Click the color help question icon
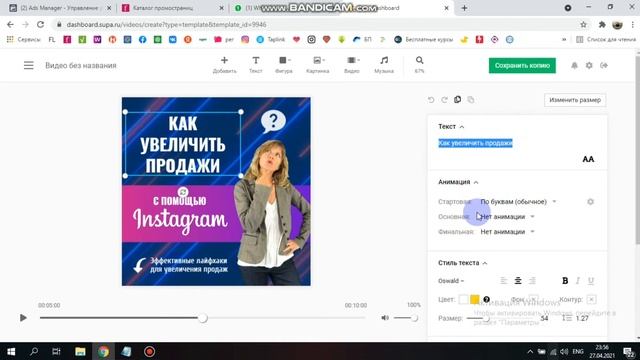Viewport: 640px width, 360px height. 486,300
